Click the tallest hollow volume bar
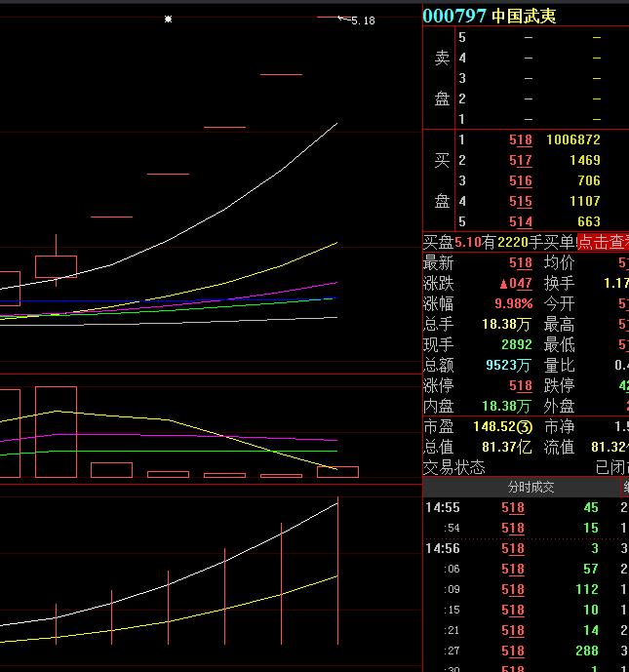This screenshot has width=629, height=672. pyautogui.click(x=56, y=432)
